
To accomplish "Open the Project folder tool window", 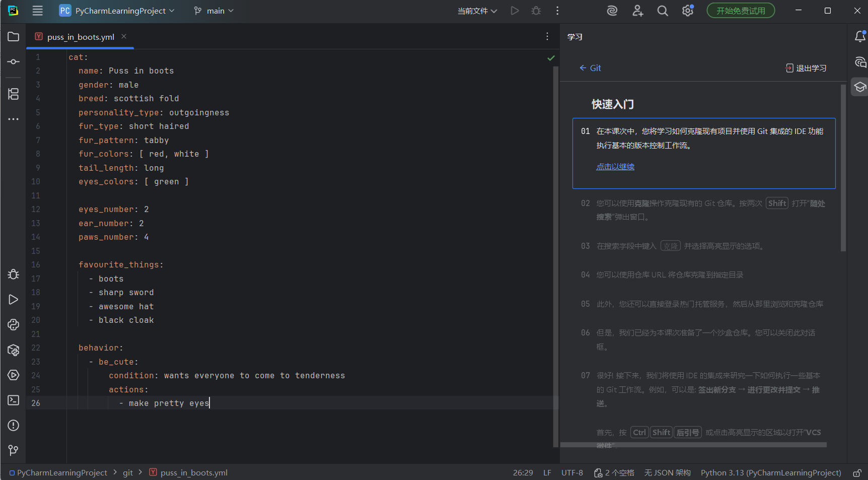I will click(13, 36).
